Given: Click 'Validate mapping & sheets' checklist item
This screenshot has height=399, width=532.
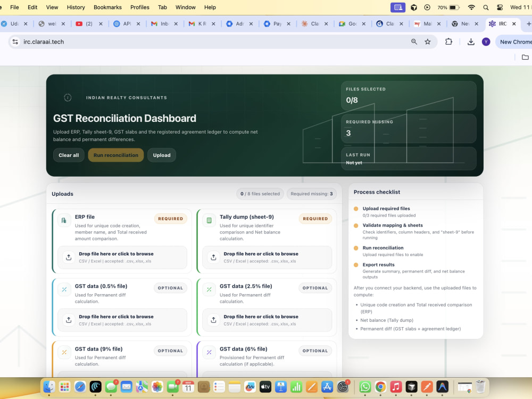Looking at the screenshot, I should pyautogui.click(x=393, y=225).
